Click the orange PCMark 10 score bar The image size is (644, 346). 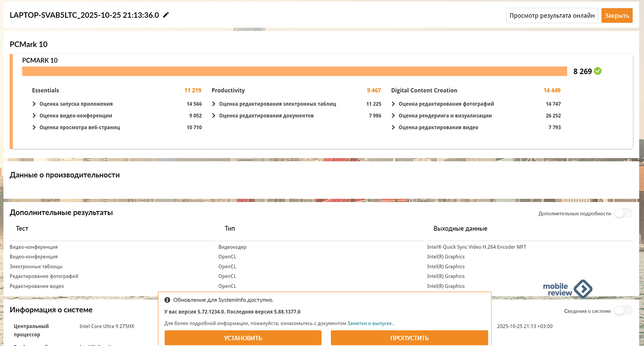coord(294,71)
